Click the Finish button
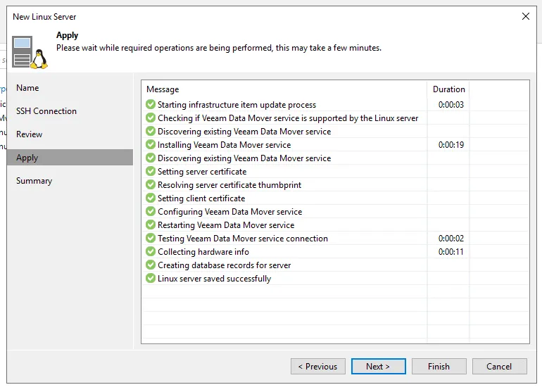This screenshot has width=542, height=392. click(x=439, y=366)
